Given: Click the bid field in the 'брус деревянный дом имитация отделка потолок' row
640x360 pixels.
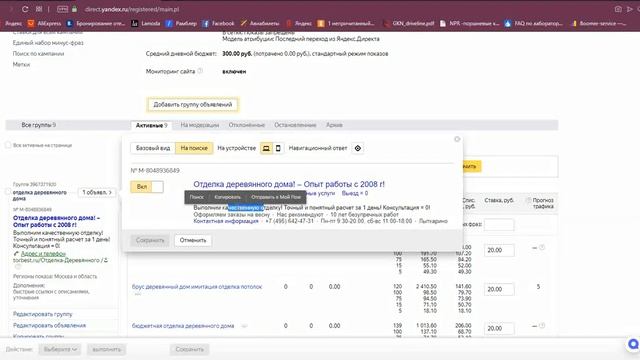Looking at the screenshot, I should click(499, 289).
